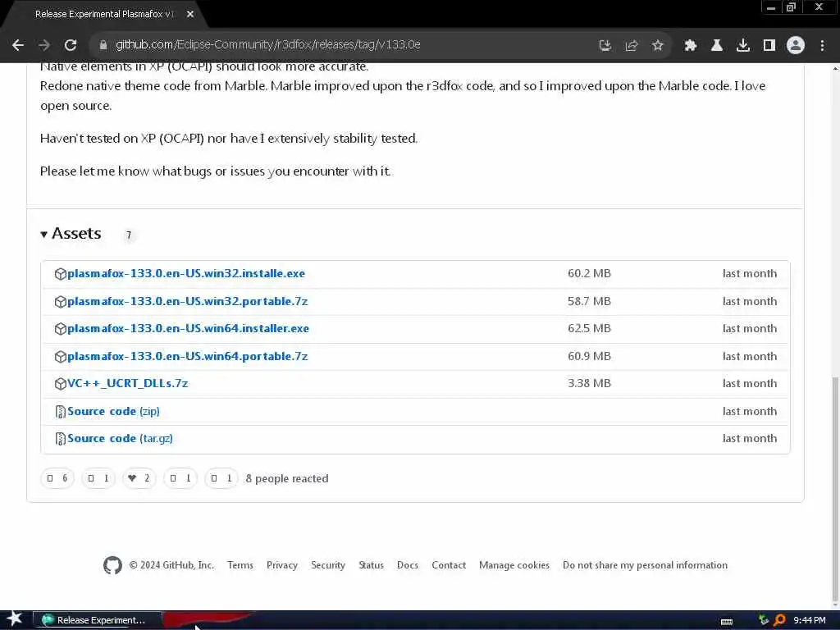Screen dimensions: 840x630
Task: Click package icon of win32 installer asset
Action: pyautogui.click(x=60, y=274)
